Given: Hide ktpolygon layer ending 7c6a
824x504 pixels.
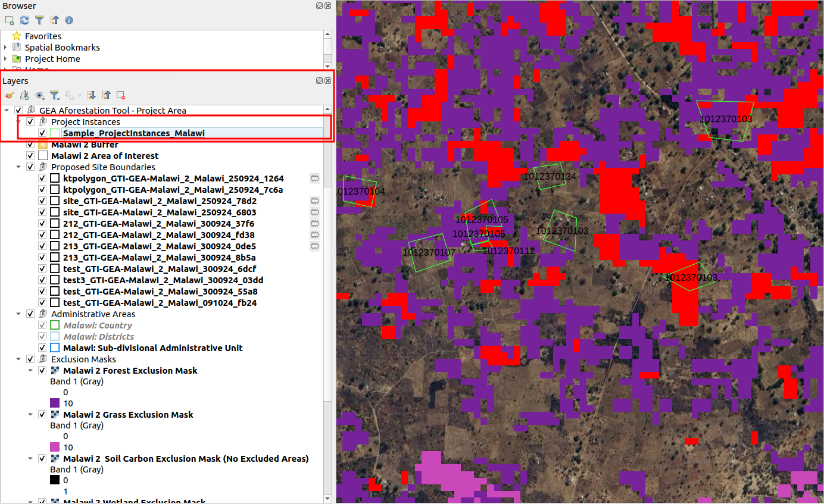Looking at the screenshot, I should coord(42,190).
